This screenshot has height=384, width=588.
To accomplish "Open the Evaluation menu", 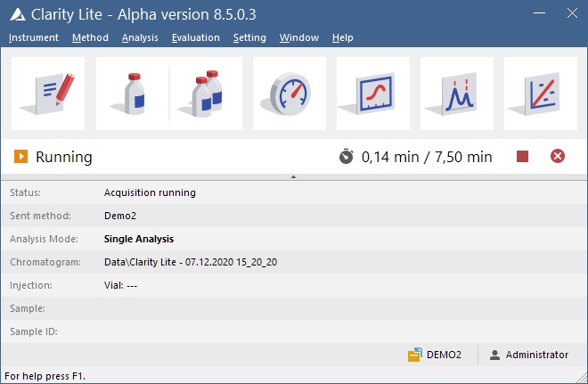I will pyautogui.click(x=196, y=37).
